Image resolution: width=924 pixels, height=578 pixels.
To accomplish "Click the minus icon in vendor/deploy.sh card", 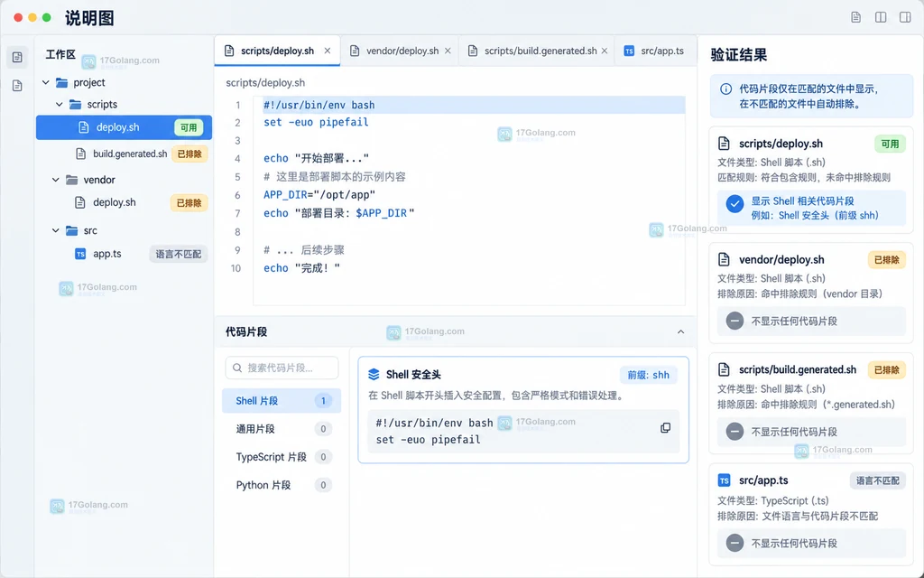I will (735, 321).
